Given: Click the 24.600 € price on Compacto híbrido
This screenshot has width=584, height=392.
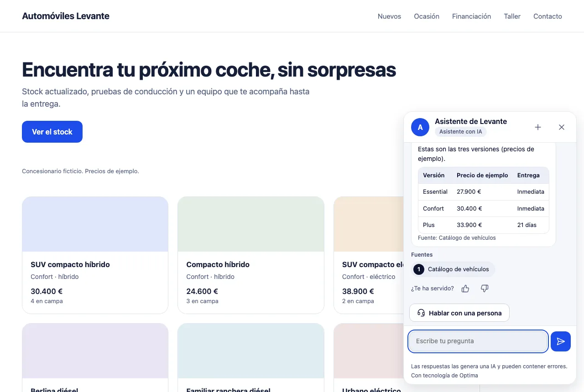Looking at the screenshot, I should tap(202, 291).
